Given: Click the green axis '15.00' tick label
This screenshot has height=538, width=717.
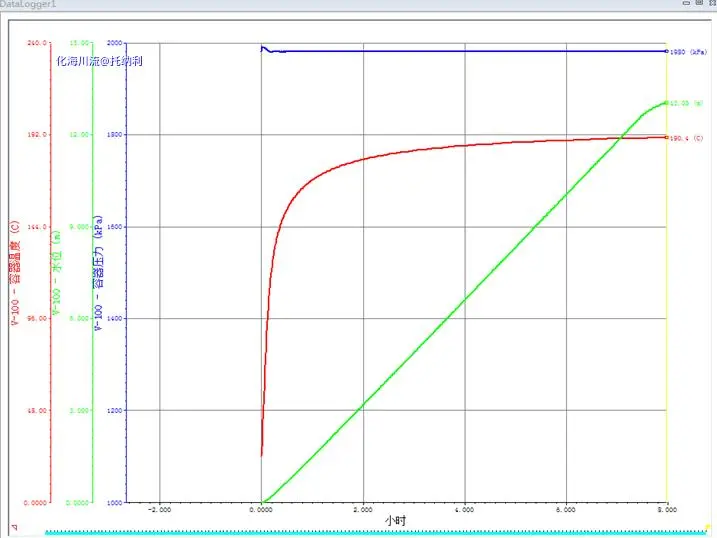Looking at the screenshot, I should coord(79,43).
